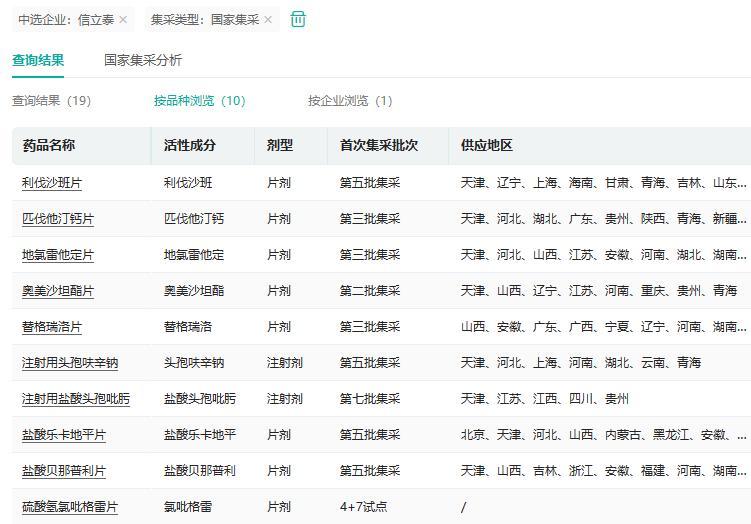This screenshot has height=524, width=751.
Task: Click supply regions of the 奥美沙坦酯片 row
Action: point(599,291)
